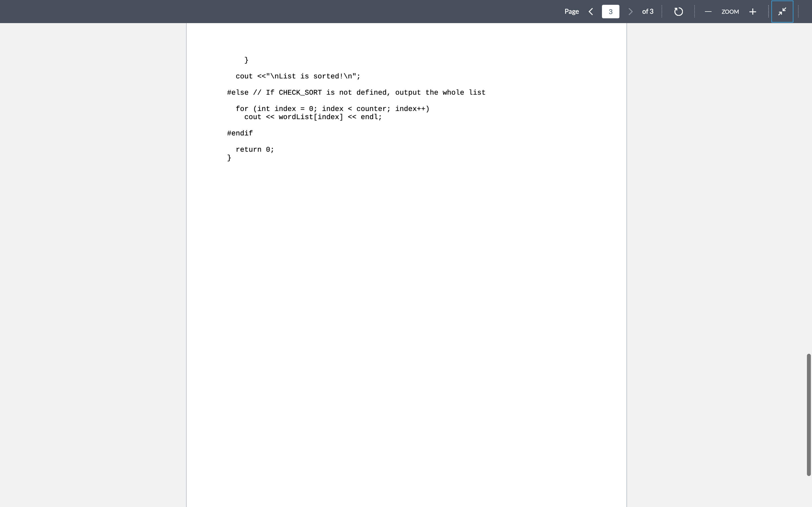
Task: Click the rotate counterclockwise icon
Action: (678, 11)
